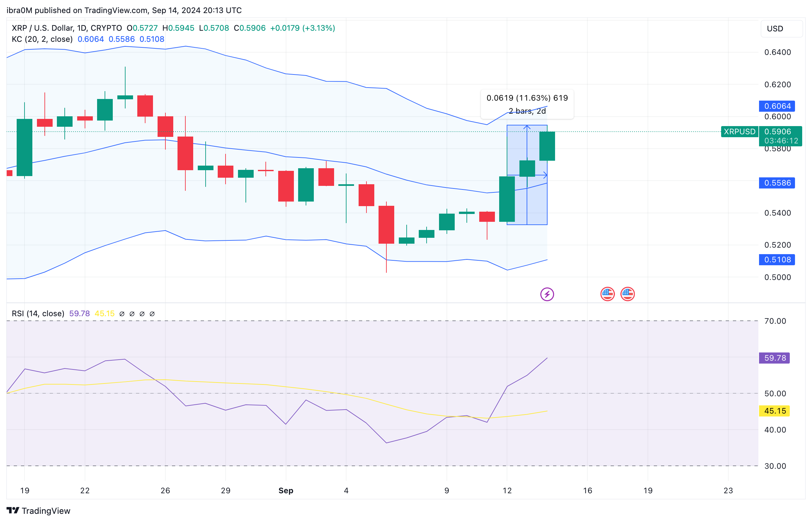This screenshot has width=812, height=522.
Task: Click the 0.5586 middle Keltner band price label
Action: (x=777, y=183)
